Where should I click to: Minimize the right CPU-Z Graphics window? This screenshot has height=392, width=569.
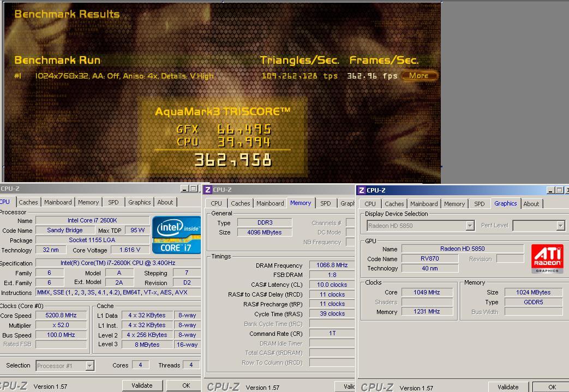[551, 190]
